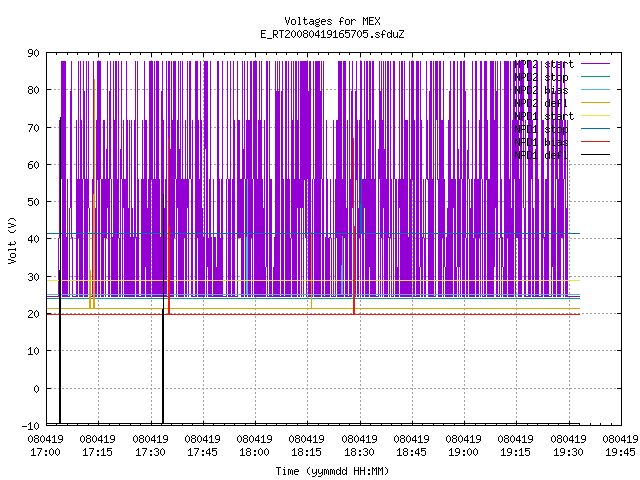Click the x-axis time label 17:45
Image resolution: width=640 pixels, height=480 pixels.
pyautogui.click(x=202, y=452)
